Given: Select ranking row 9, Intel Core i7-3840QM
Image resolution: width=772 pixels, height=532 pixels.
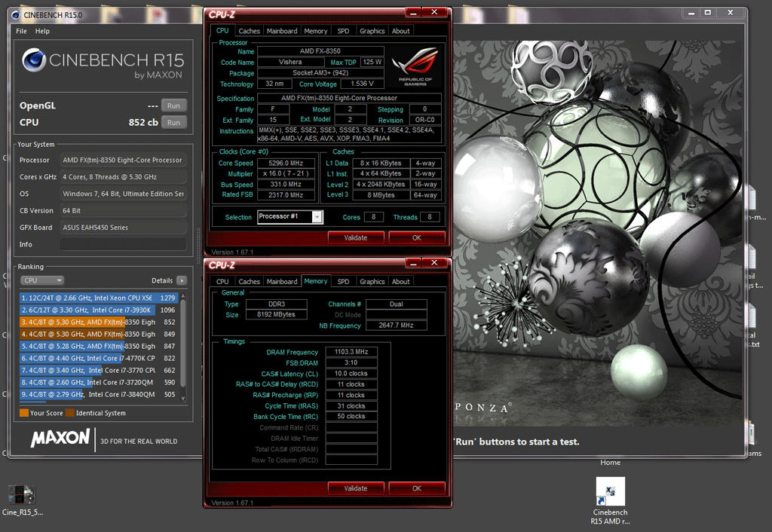Looking at the screenshot, I should click(99, 394).
